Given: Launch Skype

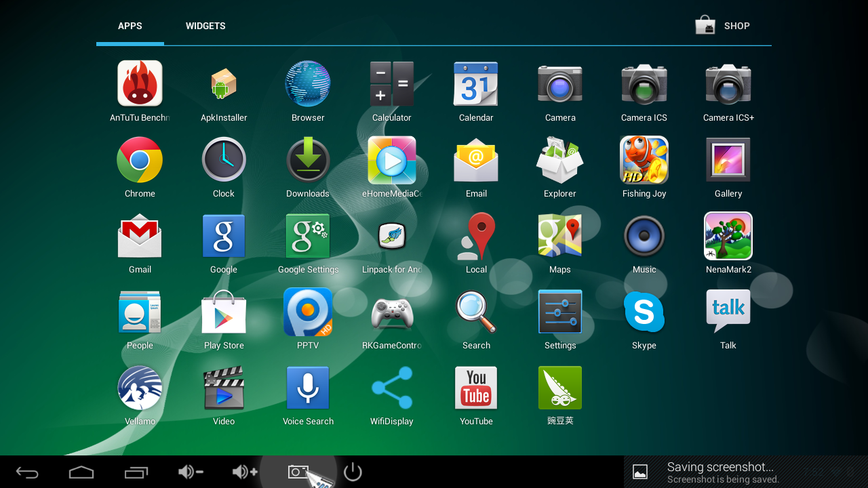Looking at the screenshot, I should pos(644,312).
